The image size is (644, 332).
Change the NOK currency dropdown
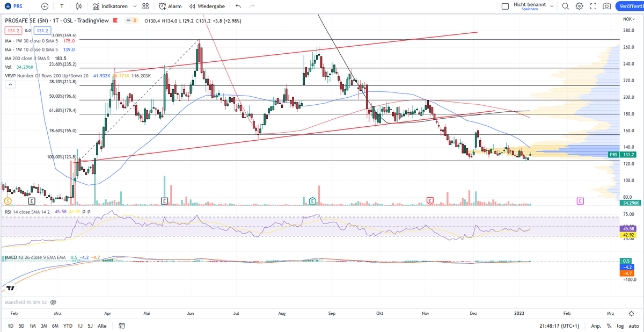[x=628, y=19]
